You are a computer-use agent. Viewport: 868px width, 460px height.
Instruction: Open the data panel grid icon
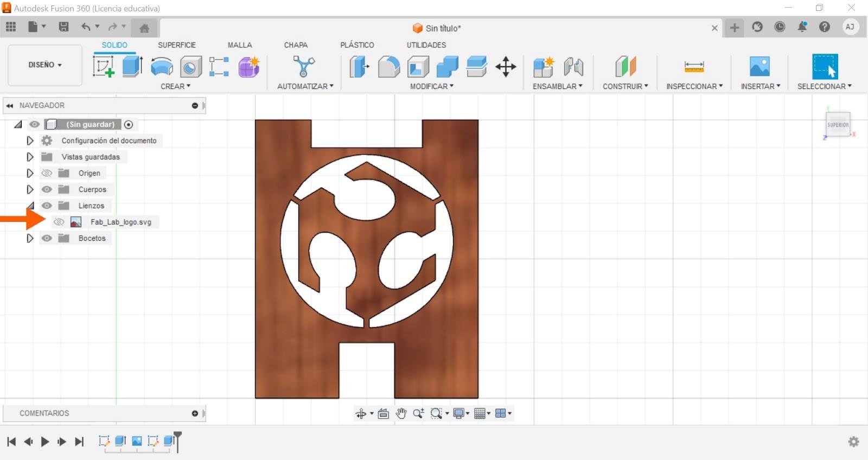click(x=11, y=27)
